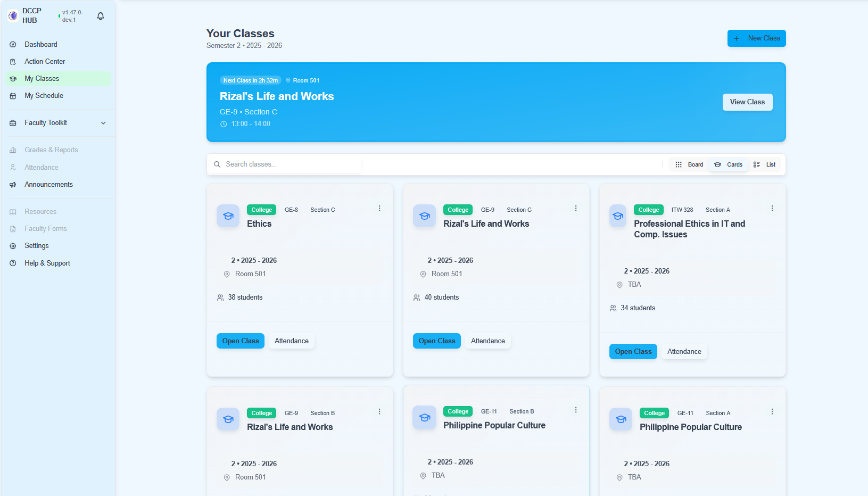The width and height of the screenshot is (868, 496).
Task: Open Grades & Reports
Action: pos(58,150)
